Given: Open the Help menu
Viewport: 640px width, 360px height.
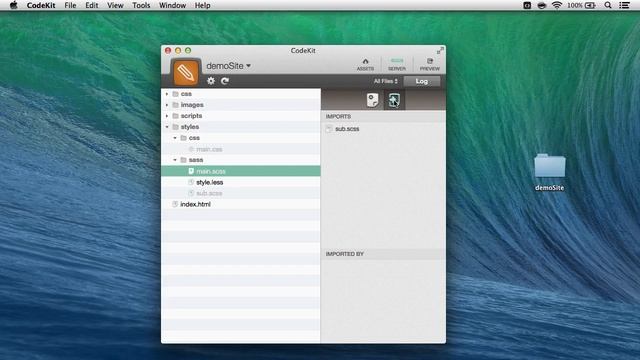Looking at the screenshot, I should tap(202, 5).
